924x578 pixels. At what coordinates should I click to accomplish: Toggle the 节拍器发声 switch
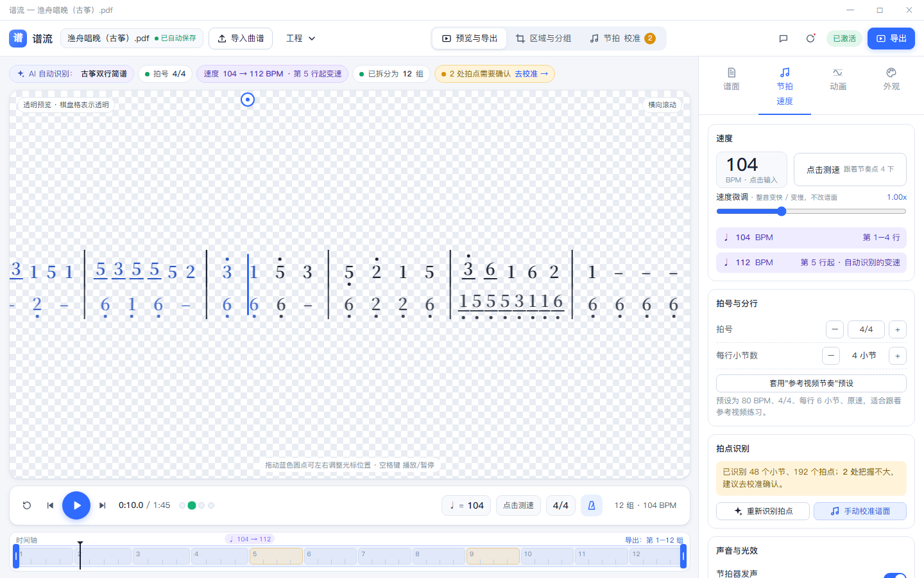895,576
